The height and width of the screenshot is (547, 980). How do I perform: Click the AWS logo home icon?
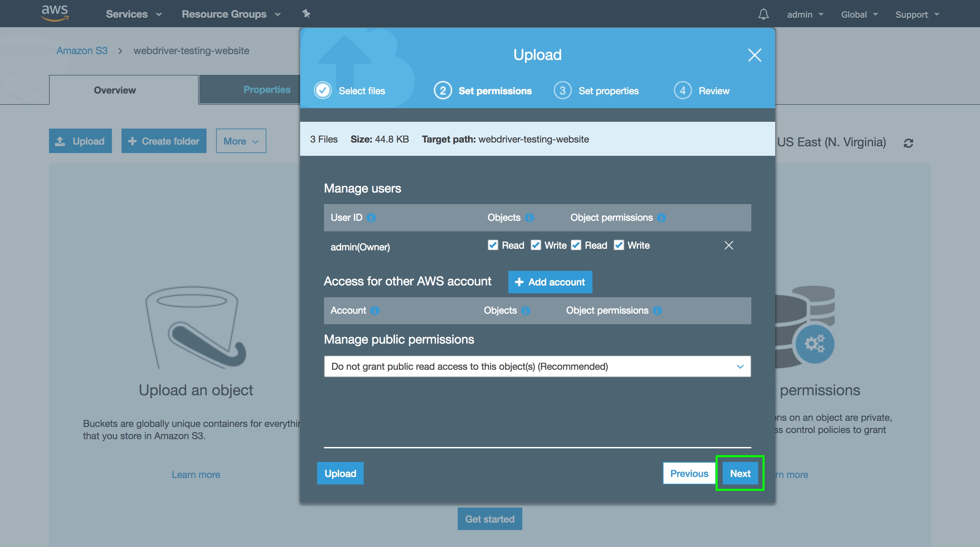tap(54, 13)
